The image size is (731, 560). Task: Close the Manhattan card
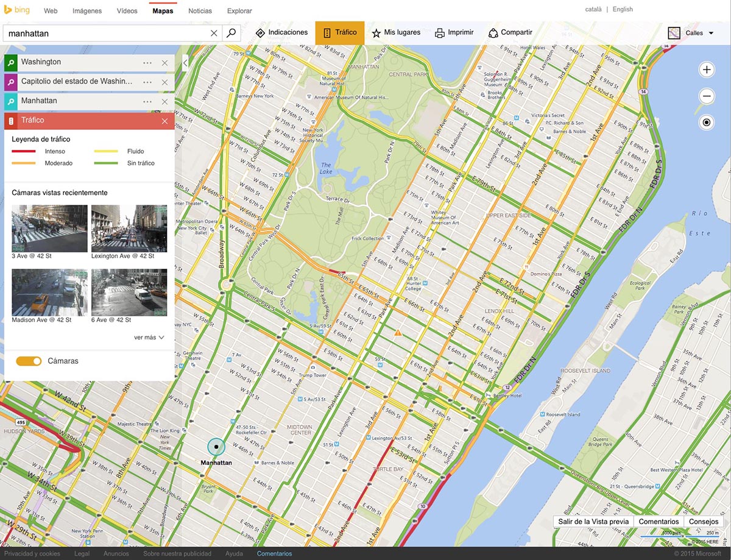tap(164, 102)
